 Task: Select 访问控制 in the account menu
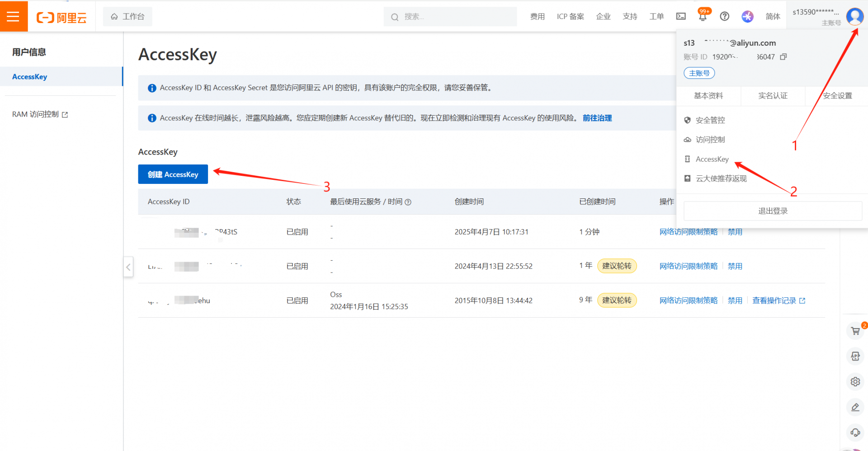[x=710, y=140]
